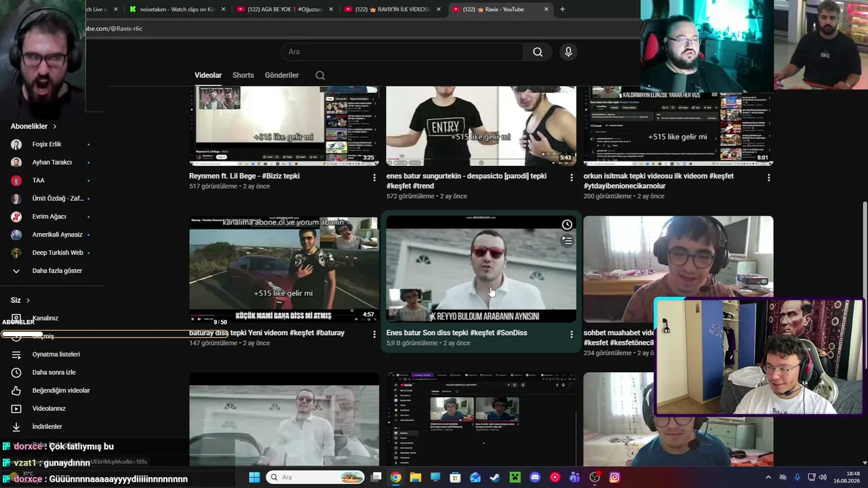Click the Windows taskbar search box
This screenshot has width=868, height=488.
click(315, 477)
